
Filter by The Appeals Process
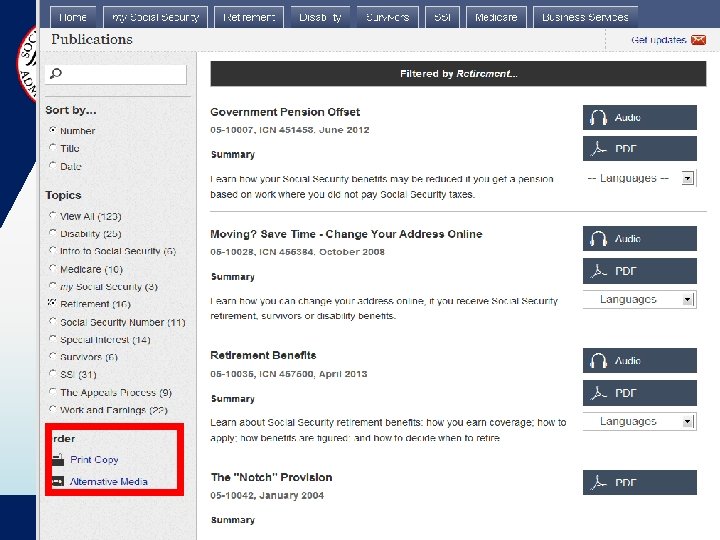click(x=53, y=392)
